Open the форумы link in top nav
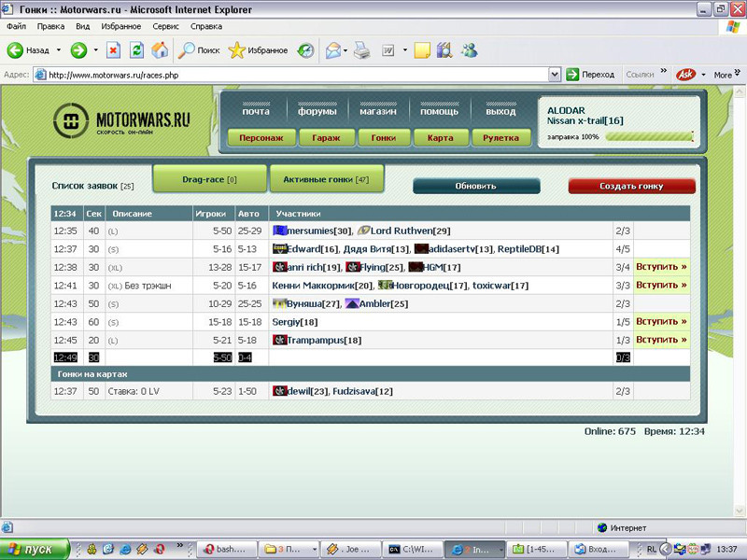 click(x=317, y=111)
